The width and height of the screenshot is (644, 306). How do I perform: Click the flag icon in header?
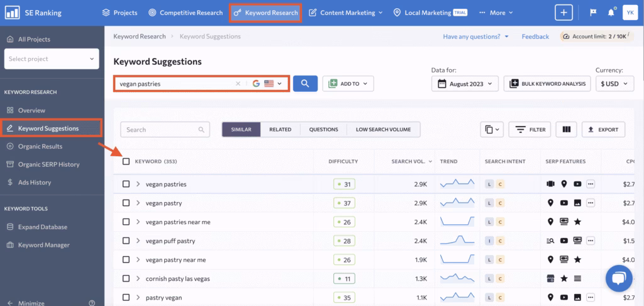pyautogui.click(x=593, y=13)
